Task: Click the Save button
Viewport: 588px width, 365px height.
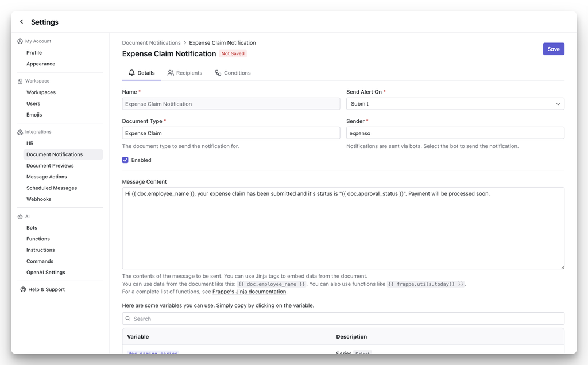Action: point(554,49)
